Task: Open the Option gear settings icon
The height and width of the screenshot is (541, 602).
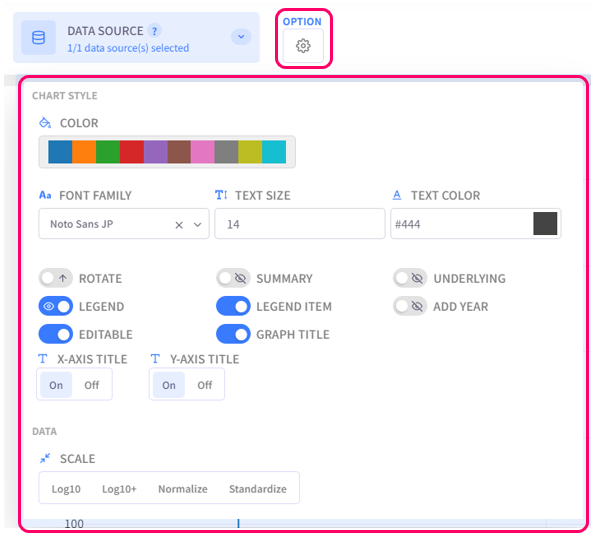Action: [x=303, y=46]
